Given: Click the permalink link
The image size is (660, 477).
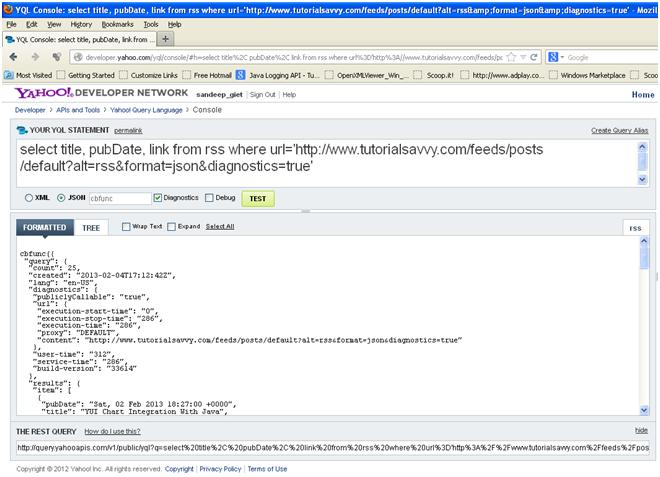Looking at the screenshot, I should (128, 131).
